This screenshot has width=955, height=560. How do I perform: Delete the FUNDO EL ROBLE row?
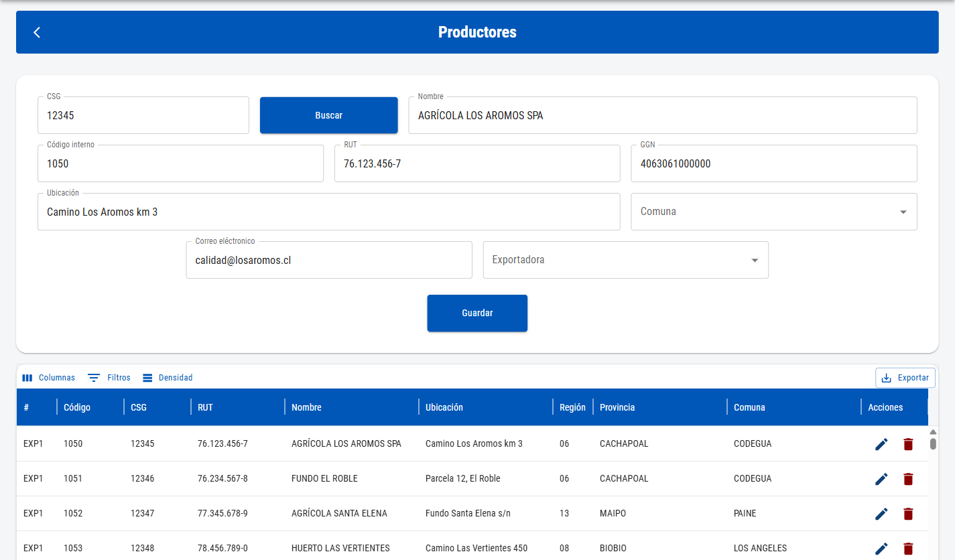click(x=908, y=479)
